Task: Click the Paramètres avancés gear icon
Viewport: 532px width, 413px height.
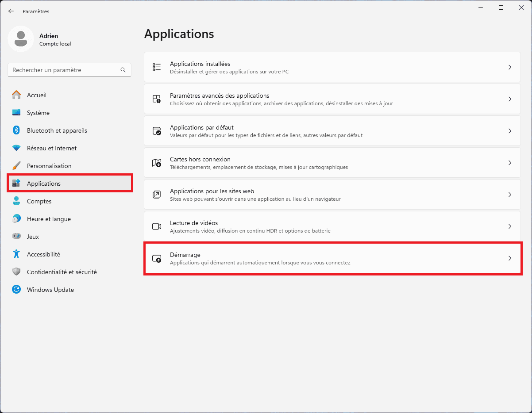Action: point(157,99)
